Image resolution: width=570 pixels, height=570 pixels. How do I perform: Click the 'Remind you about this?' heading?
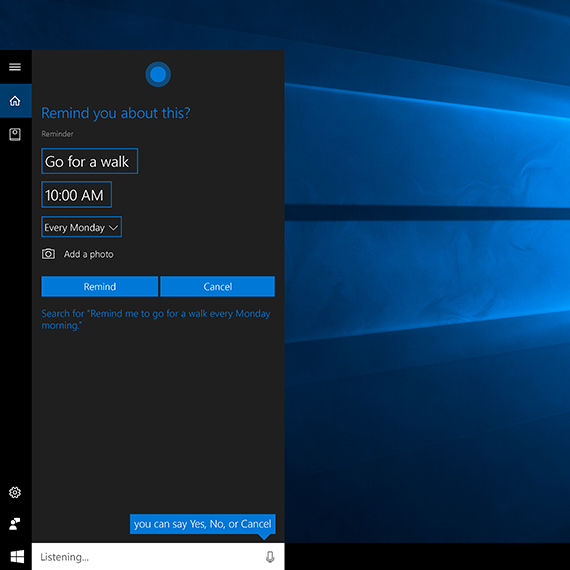(x=116, y=113)
